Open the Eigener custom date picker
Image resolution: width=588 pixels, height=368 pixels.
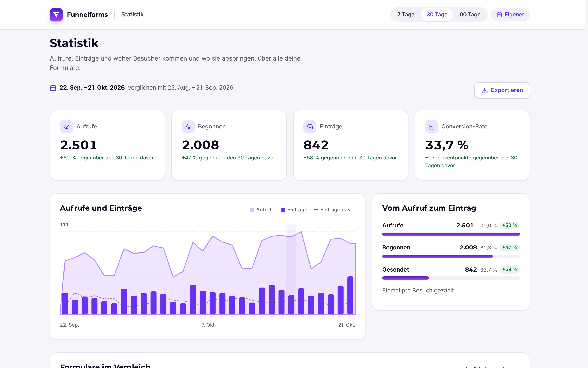tap(510, 15)
